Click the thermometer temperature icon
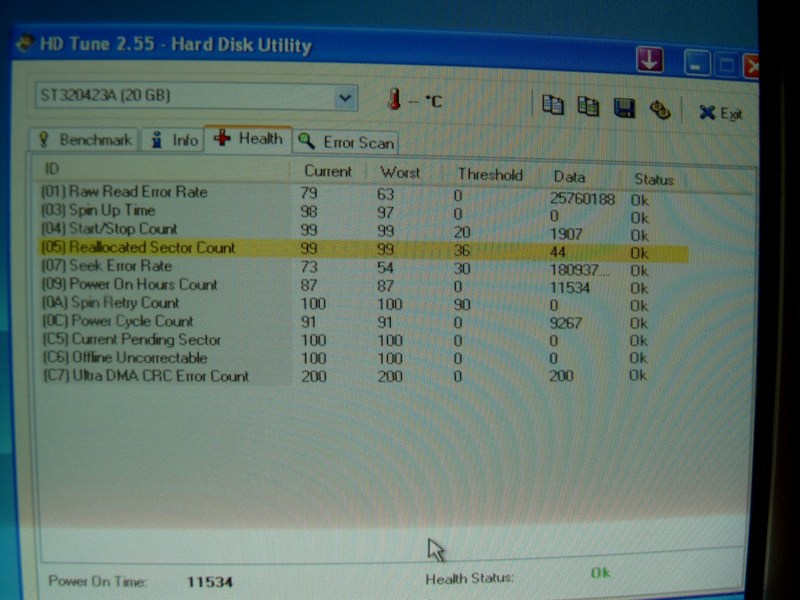Screen dimensions: 800x600 click(394, 98)
